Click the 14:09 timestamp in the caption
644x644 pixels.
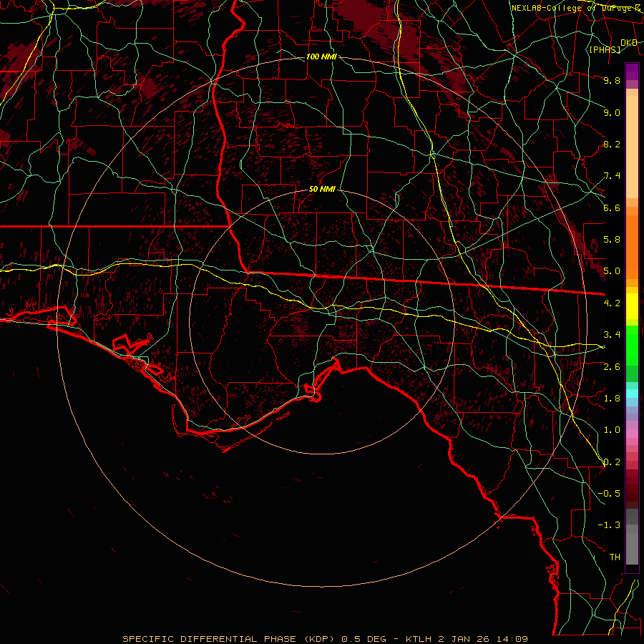pyautogui.click(x=511, y=639)
